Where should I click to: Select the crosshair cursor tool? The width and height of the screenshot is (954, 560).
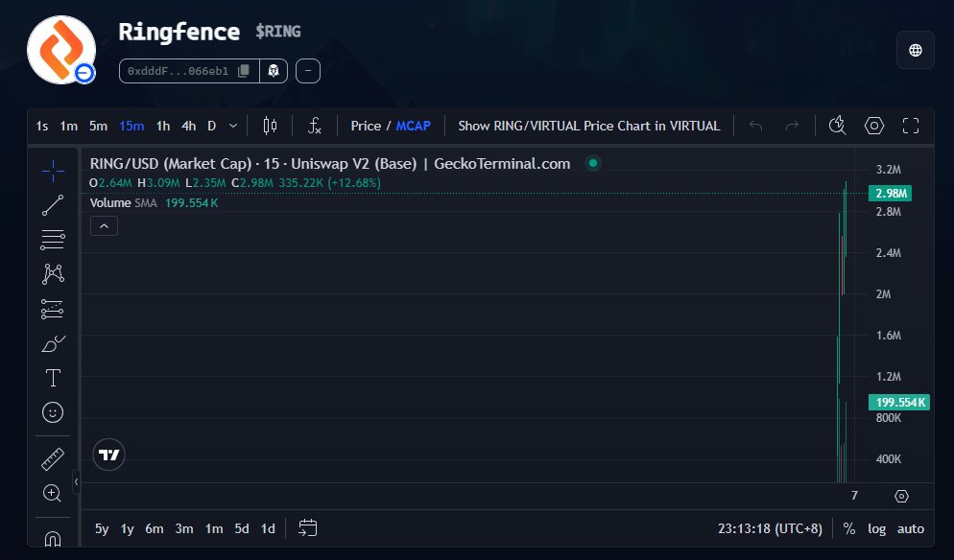pyautogui.click(x=52, y=170)
